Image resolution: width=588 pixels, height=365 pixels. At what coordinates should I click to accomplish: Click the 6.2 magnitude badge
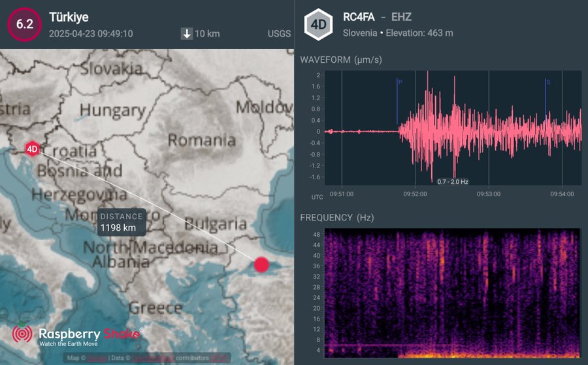point(24,24)
